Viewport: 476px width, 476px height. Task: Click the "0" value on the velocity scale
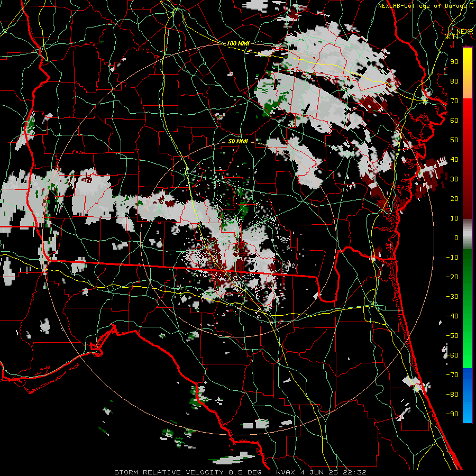(x=456, y=237)
